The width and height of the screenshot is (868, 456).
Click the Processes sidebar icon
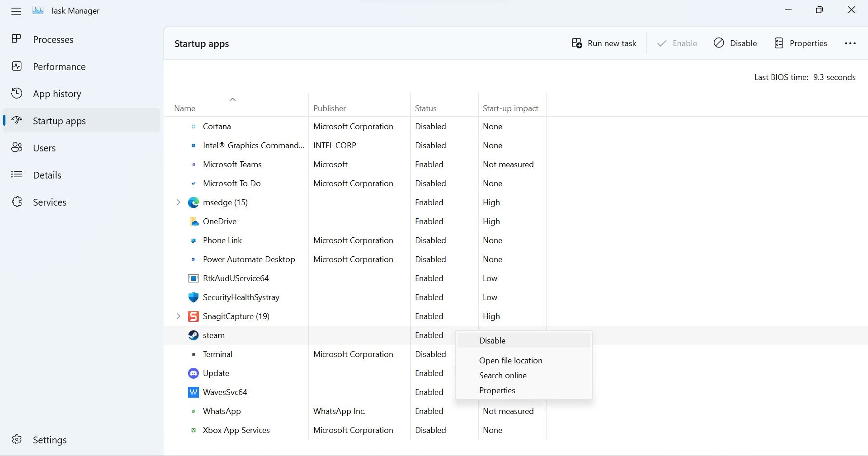(x=17, y=39)
